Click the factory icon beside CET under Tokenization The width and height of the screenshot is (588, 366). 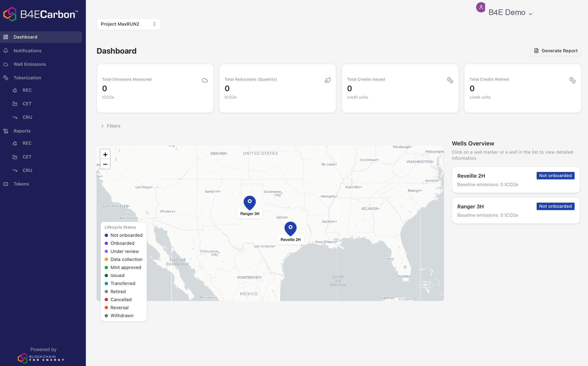point(15,104)
